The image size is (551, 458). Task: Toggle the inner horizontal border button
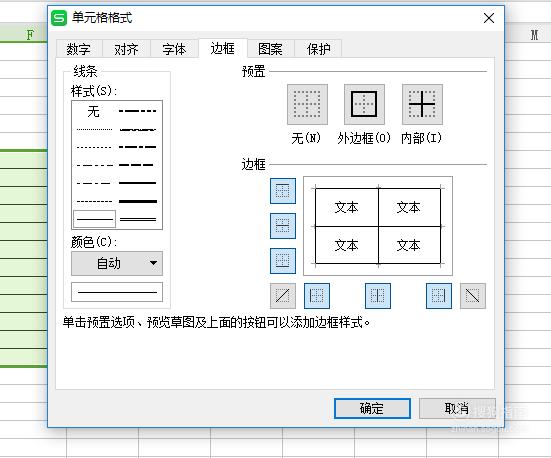283,226
